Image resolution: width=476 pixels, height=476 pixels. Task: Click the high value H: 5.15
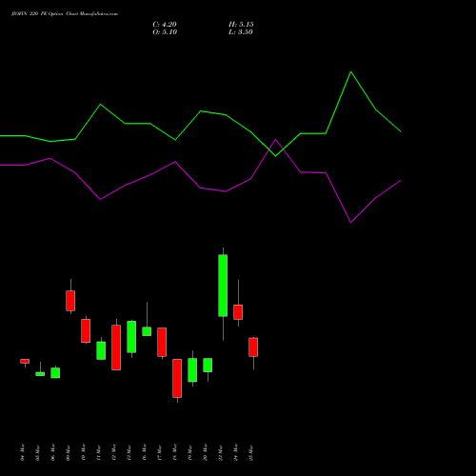coord(241,25)
